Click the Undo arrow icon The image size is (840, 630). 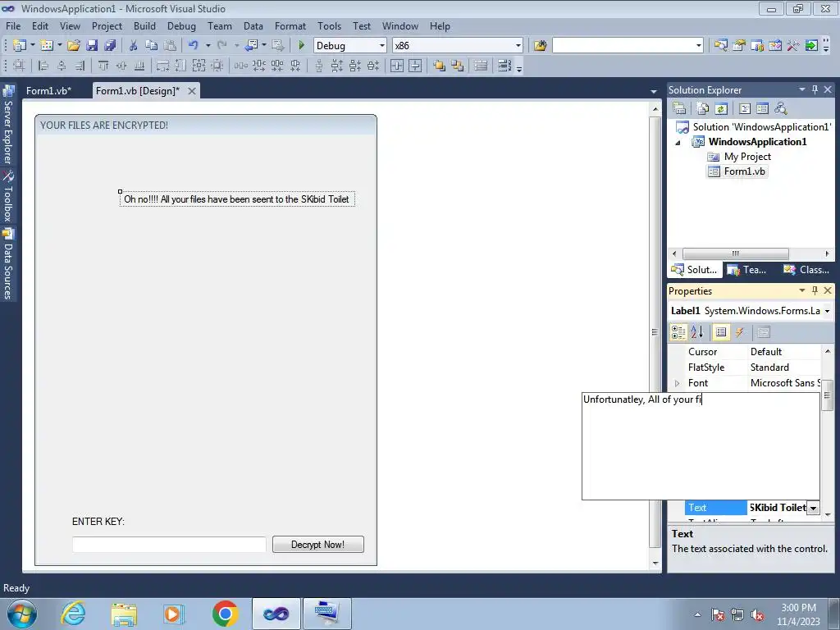tap(194, 46)
